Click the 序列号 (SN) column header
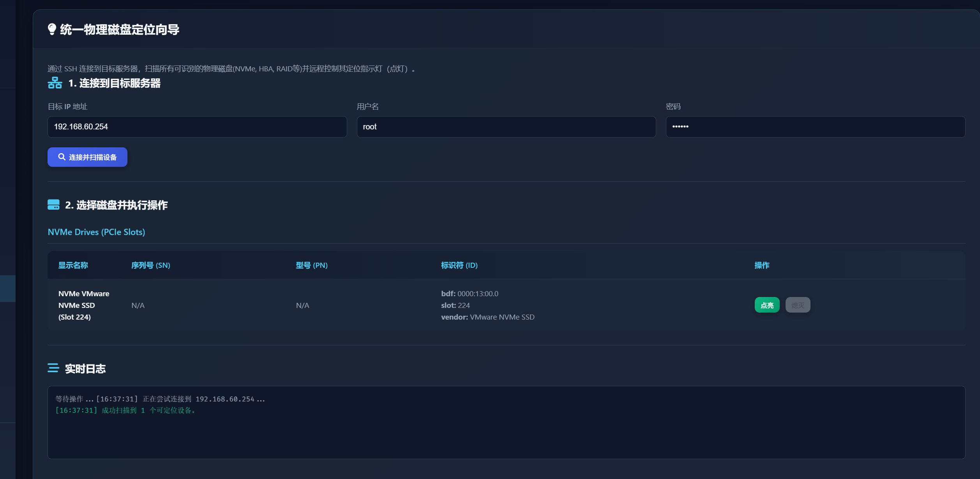Image resolution: width=980 pixels, height=479 pixels. click(x=150, y=265)
